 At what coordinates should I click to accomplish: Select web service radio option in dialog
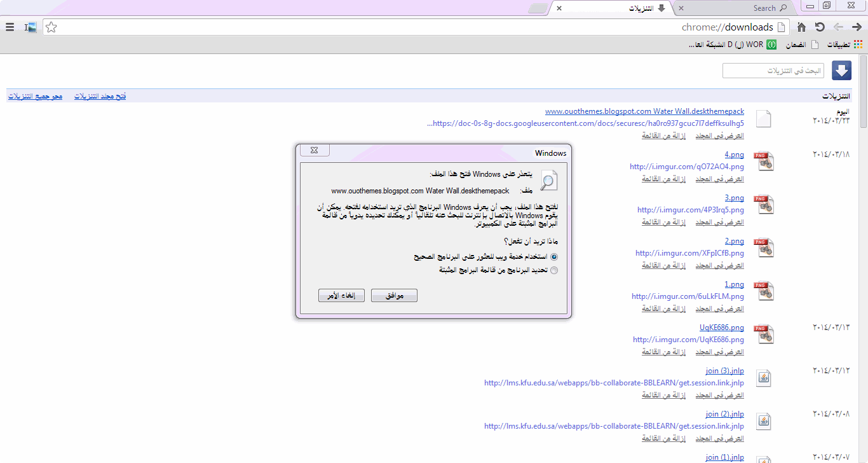click(x=554, y=257)
